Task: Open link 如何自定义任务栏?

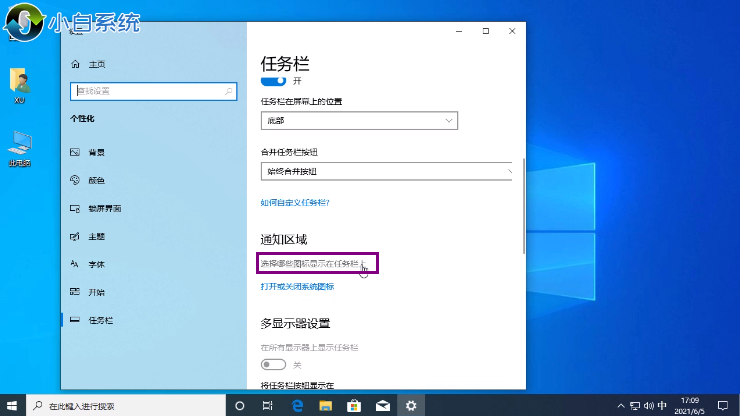Action: coord(295,202)
